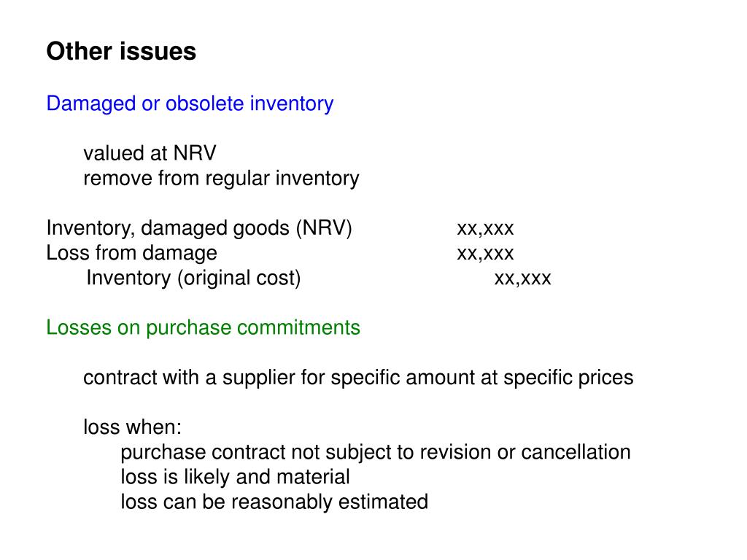Click the 'valued at NRV' line
747x560 pixels.
pos(150,153)
